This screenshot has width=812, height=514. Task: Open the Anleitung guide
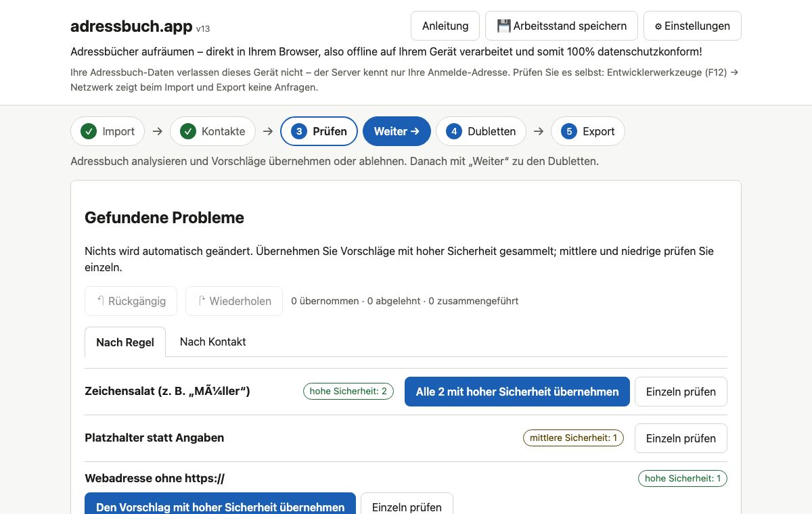pos(445,26)
